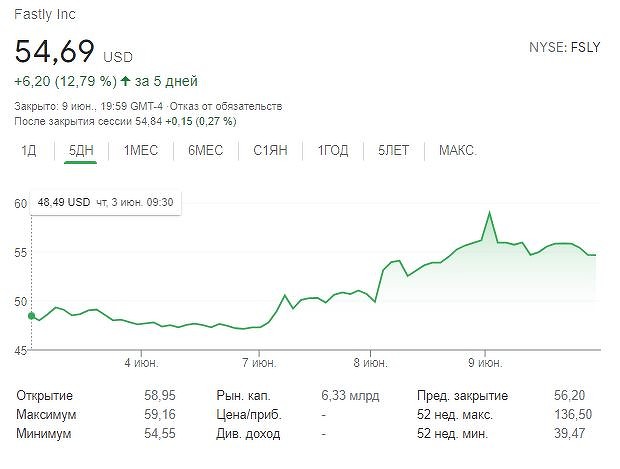The width and height of the screenshot is (620, 469).
Task: Click the NYSE: FSLY ticker label
Action: [x=565, y=47]
